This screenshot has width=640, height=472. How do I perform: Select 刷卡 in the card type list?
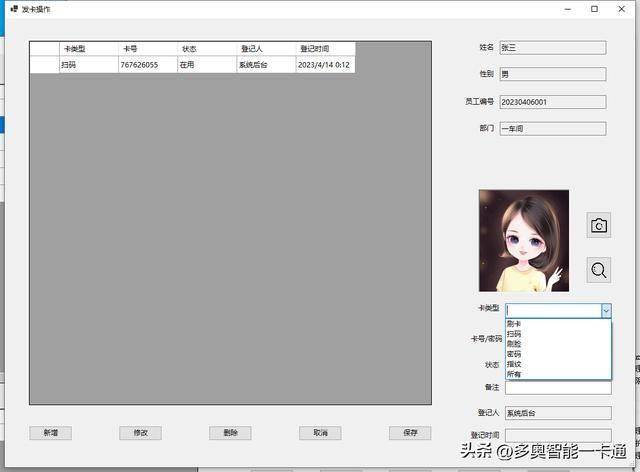(x=558, y=324)
